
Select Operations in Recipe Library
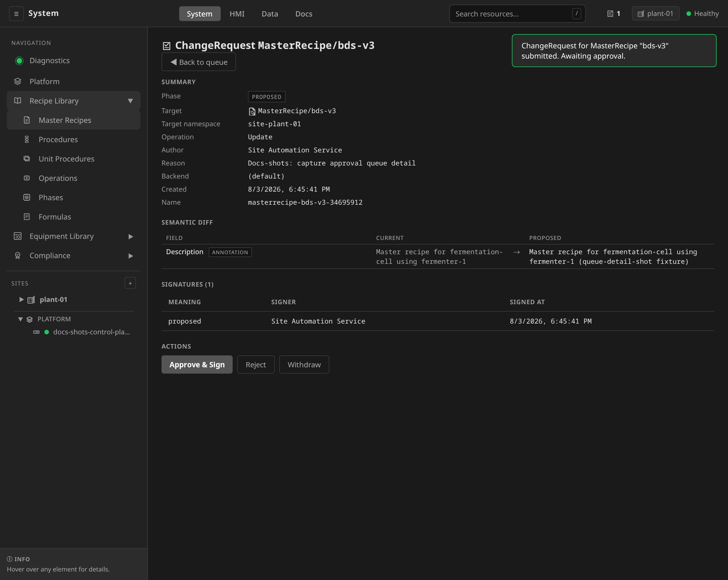(73, 178)
